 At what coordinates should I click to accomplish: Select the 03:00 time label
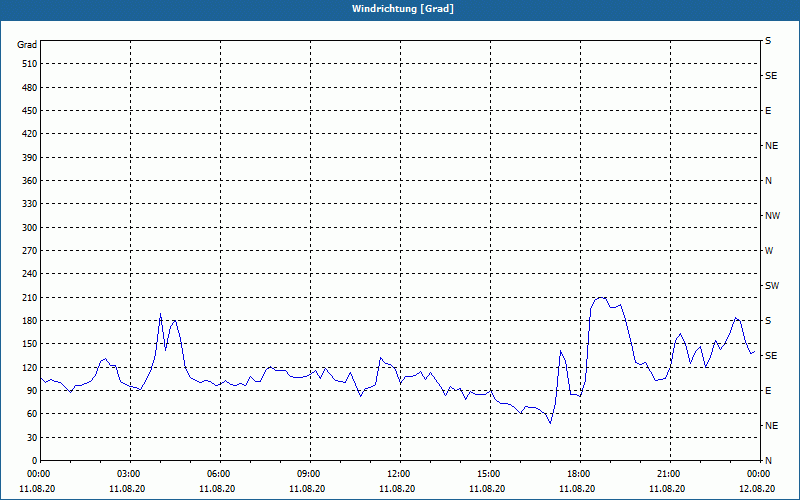[x=129, y=474]
